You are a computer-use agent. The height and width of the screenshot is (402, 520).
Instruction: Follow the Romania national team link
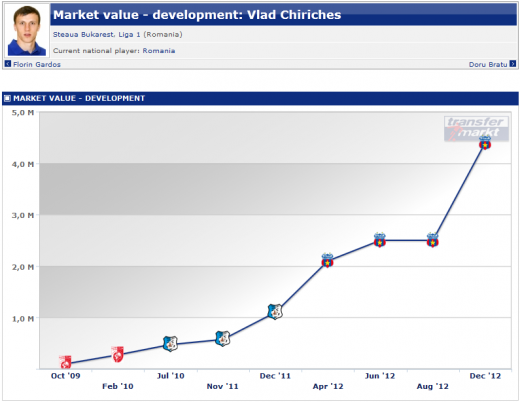(x=159, y=51)
